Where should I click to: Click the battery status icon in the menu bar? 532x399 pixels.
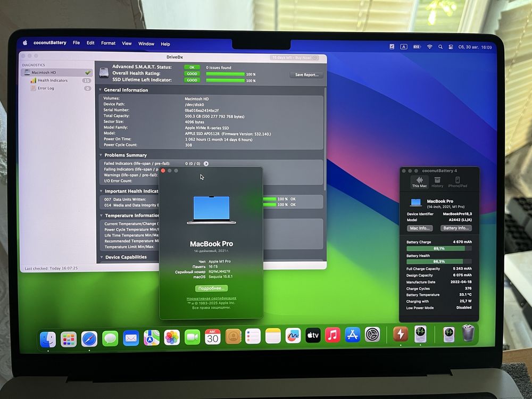(x=417, y=47)
